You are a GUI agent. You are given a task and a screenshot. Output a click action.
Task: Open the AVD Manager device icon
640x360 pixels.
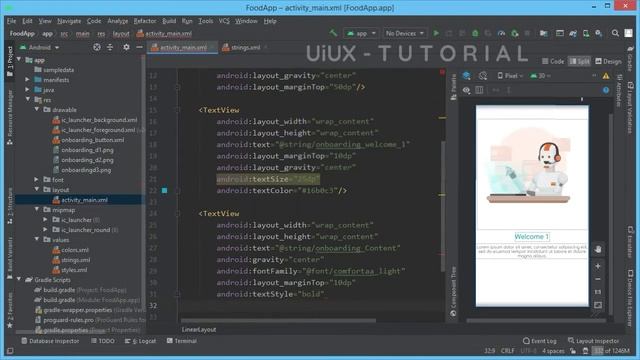[586, 33]
